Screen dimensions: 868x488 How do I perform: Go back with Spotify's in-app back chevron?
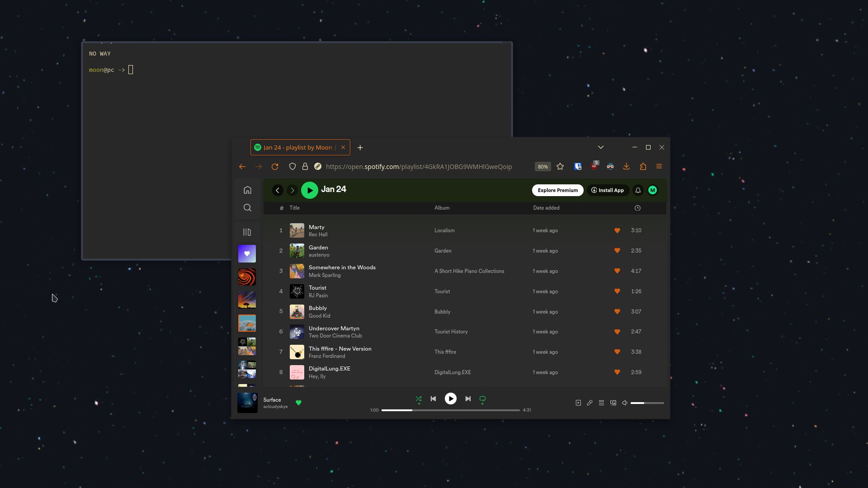click(x=278, y=190)
